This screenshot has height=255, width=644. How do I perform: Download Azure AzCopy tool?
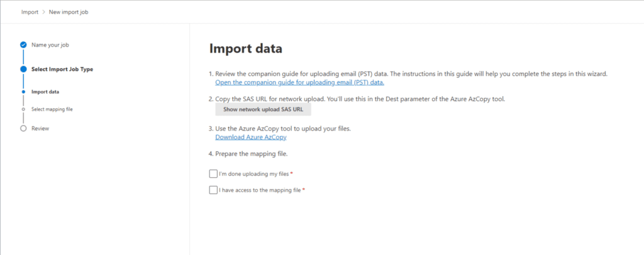pos(251,138)
